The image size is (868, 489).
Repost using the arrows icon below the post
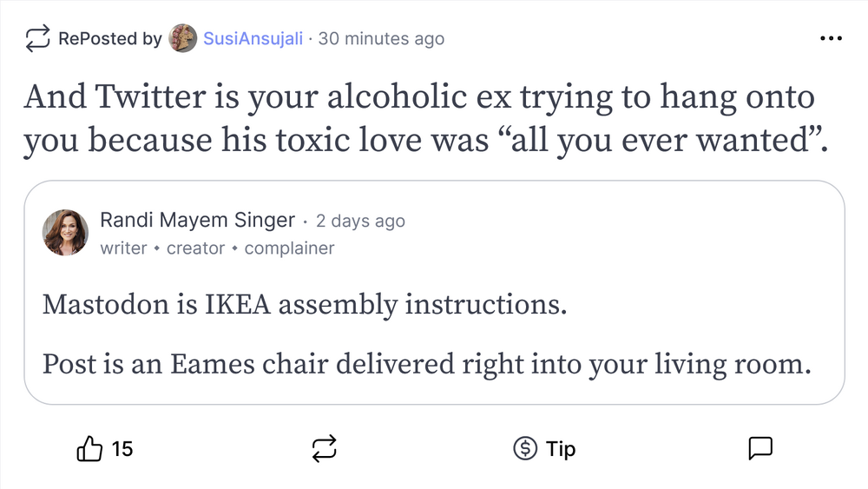coord(324,449)
